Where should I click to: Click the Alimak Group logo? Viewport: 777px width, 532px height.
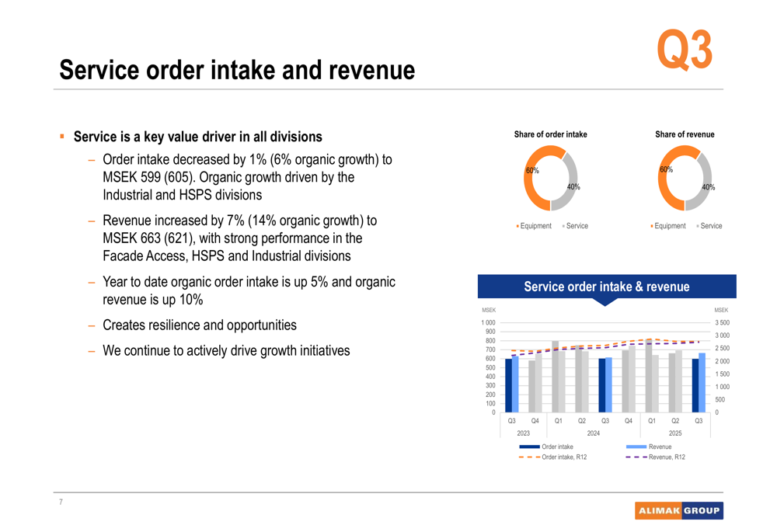coord(678,510)
